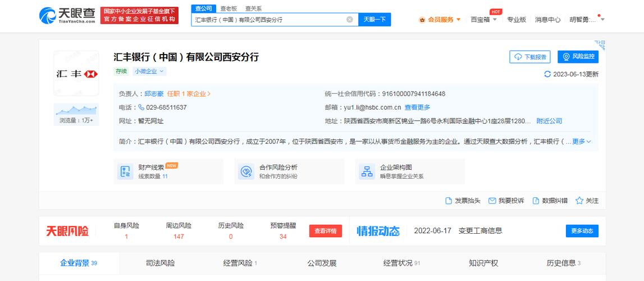Click the 天眼一下 search button
This screenshot has width=644, height=281.
click(x=374, y=19)
